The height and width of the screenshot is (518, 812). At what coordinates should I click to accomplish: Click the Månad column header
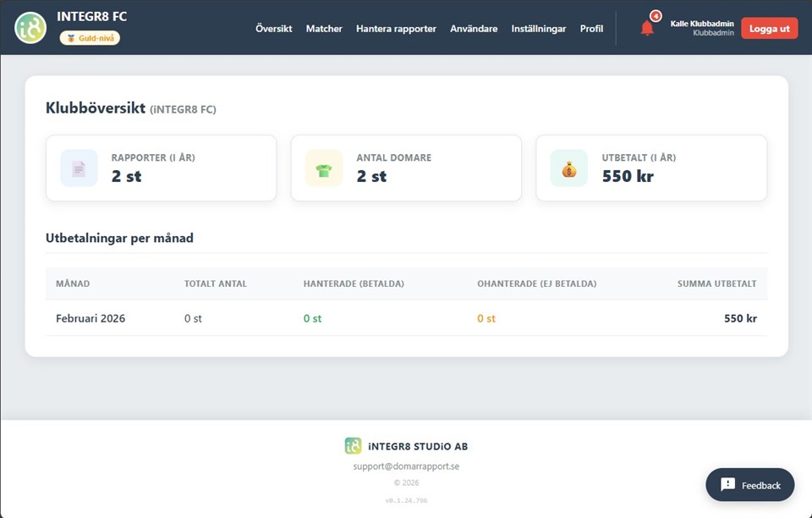coord(73,284)
